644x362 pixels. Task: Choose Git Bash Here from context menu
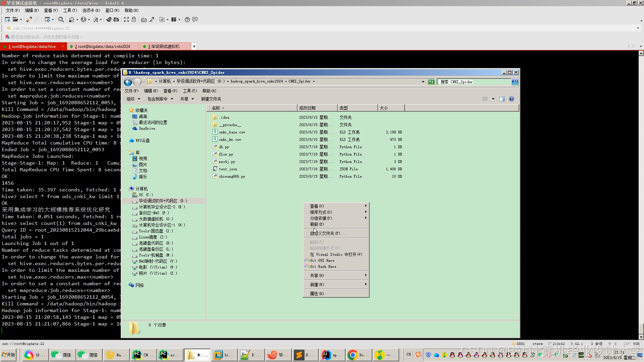click(x=323, y=266)
